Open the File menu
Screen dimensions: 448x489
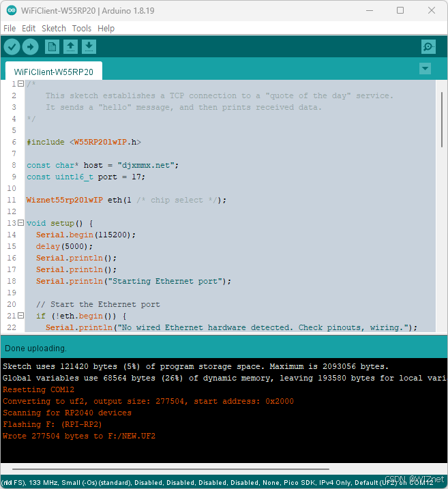point(10,29)
